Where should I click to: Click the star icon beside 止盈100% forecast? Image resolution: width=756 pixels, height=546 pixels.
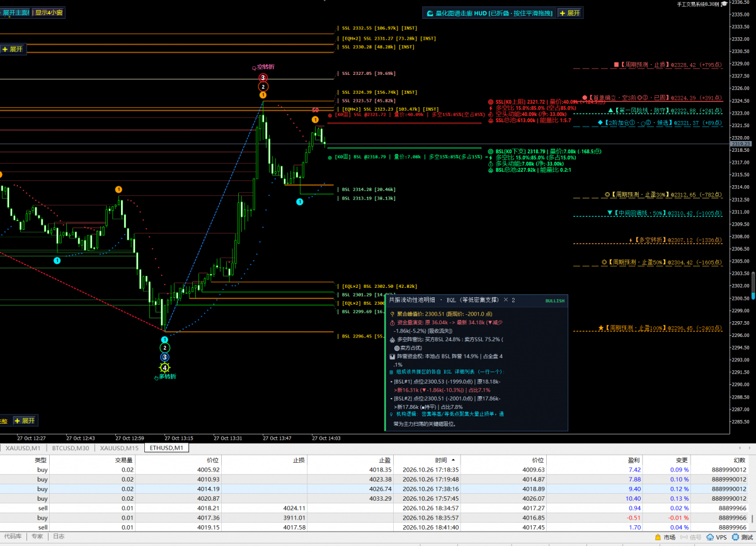(x=602, y=328)
